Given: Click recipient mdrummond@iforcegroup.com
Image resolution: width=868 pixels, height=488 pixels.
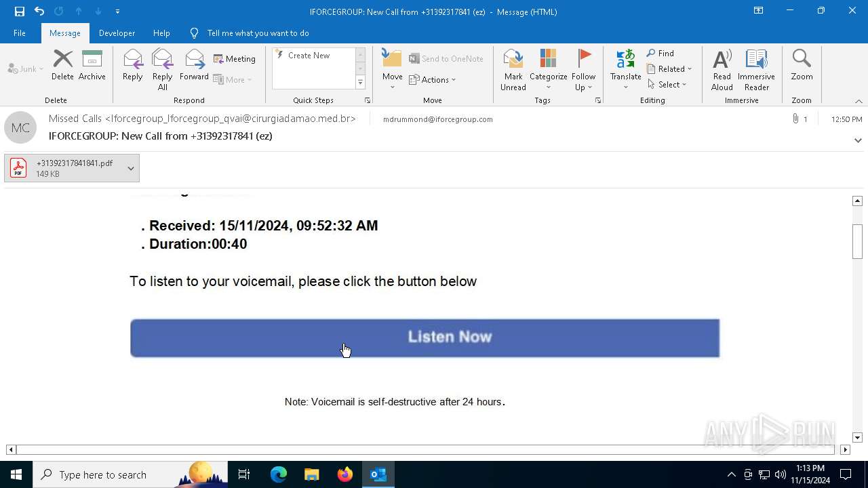Looking at the screenshot, I should coord(437,119).
